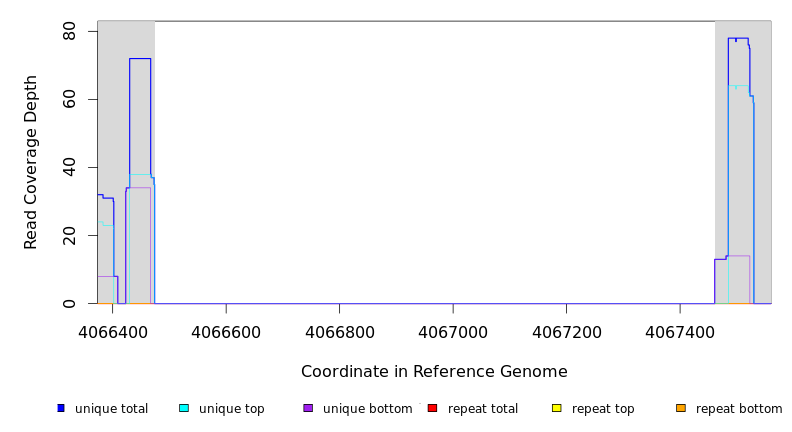Click the purple unique bottom legend swatch
792x432 pixels.
click(x=308, y=408)
